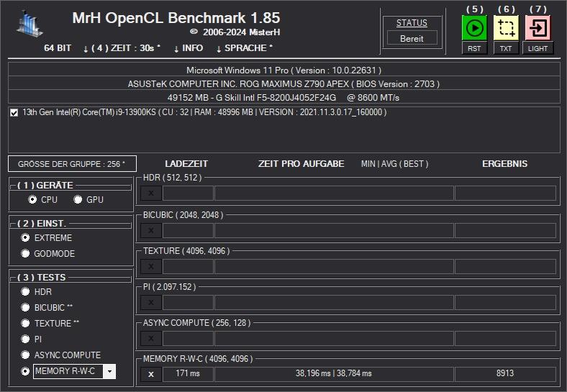Click the TXT button

pyautogui.click(x=506, y=48)
